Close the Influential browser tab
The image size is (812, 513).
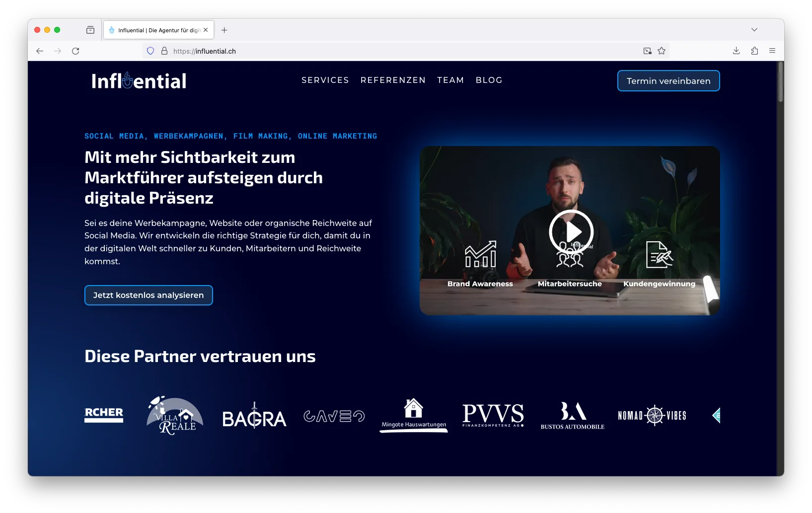click(x=206, y=30)
